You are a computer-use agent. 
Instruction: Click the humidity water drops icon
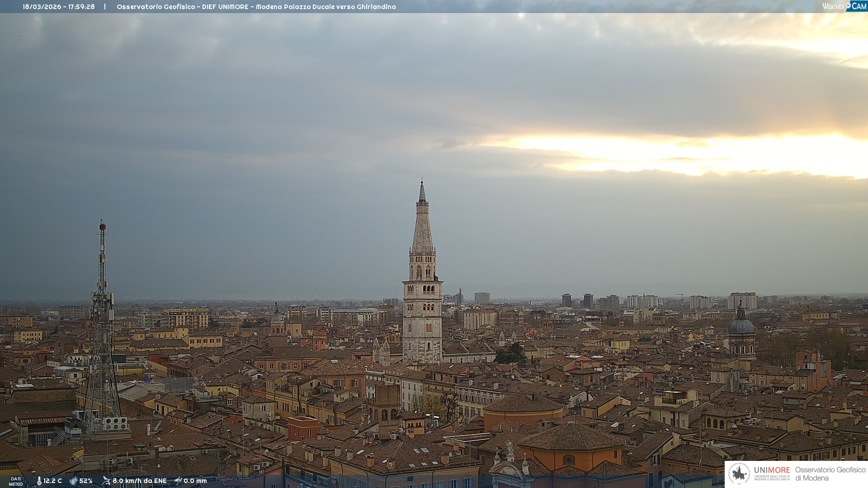click(x=73, y=481)
